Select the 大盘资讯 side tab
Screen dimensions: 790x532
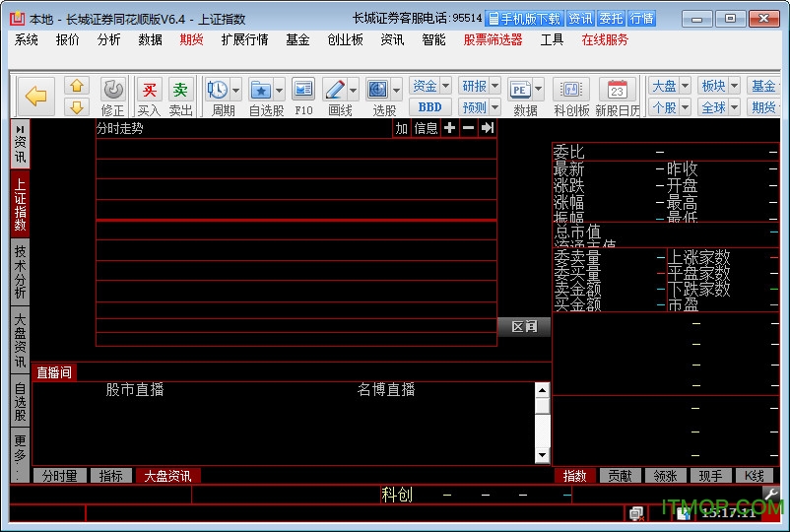20,340
